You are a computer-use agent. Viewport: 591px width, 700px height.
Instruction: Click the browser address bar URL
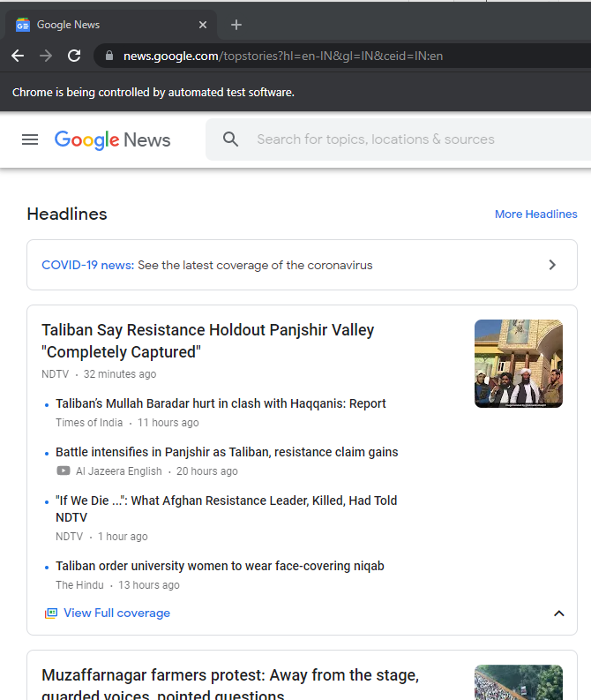[x=282, y=56]
